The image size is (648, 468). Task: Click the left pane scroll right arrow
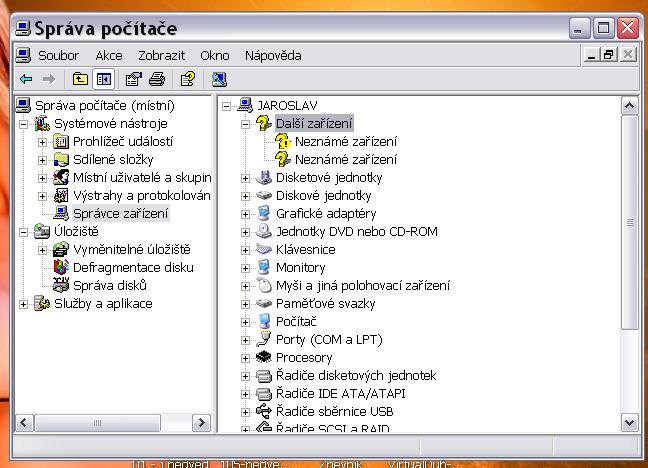(x=201, y=423)
